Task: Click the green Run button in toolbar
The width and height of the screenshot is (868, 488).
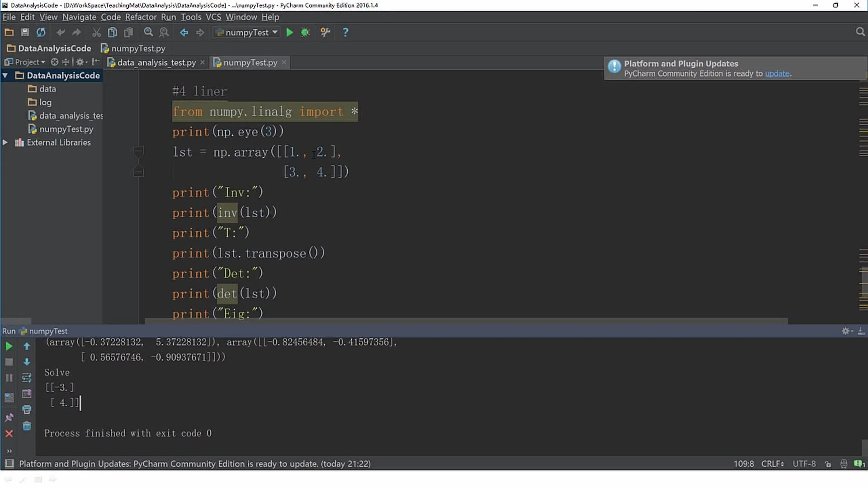Action: [289, 33]
